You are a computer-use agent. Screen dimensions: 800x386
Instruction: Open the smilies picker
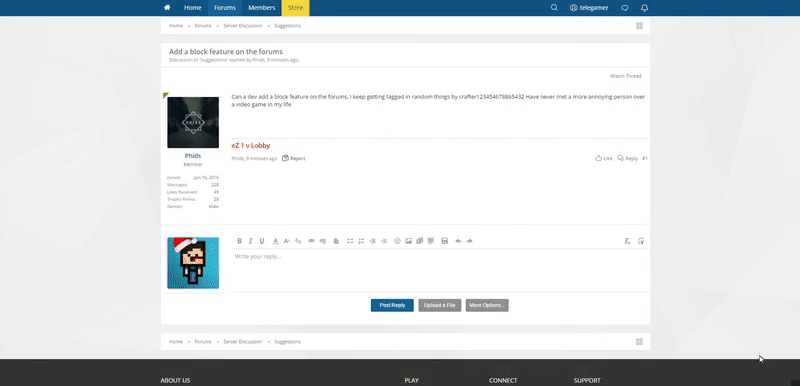[397, 241]
